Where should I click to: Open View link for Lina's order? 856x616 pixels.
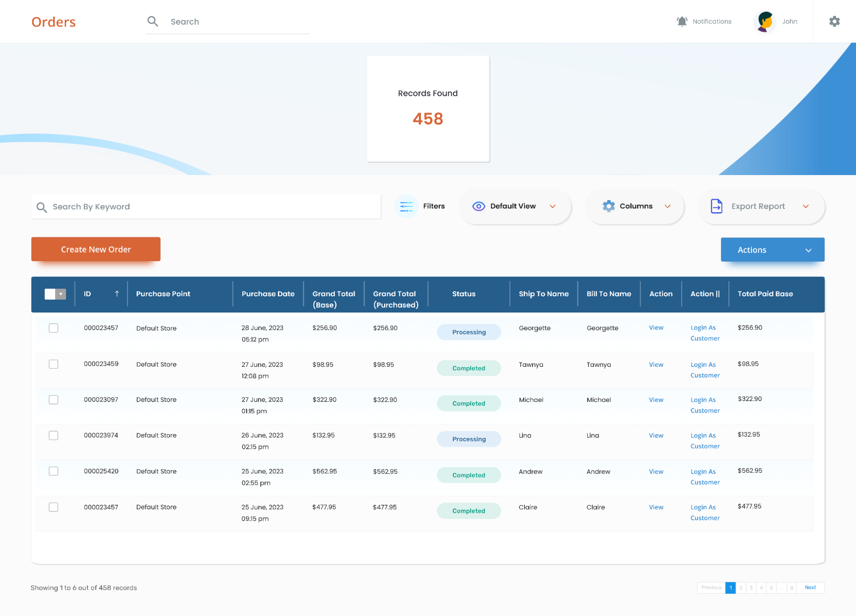coord(656,436)
